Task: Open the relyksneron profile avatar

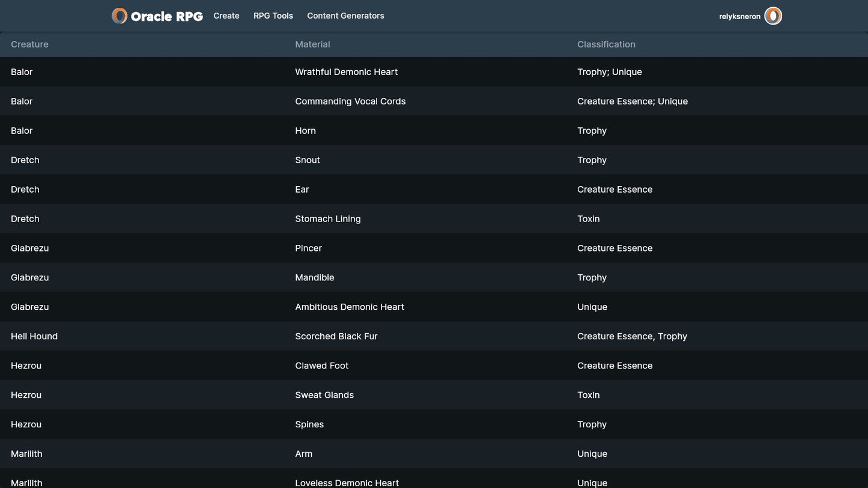Action: coord(773,16)
